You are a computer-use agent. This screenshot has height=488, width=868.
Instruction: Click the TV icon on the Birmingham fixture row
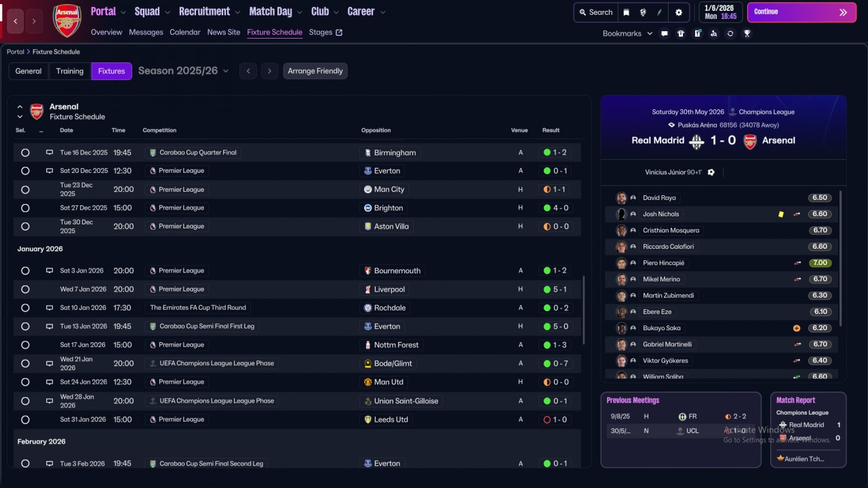click(50, 152)
